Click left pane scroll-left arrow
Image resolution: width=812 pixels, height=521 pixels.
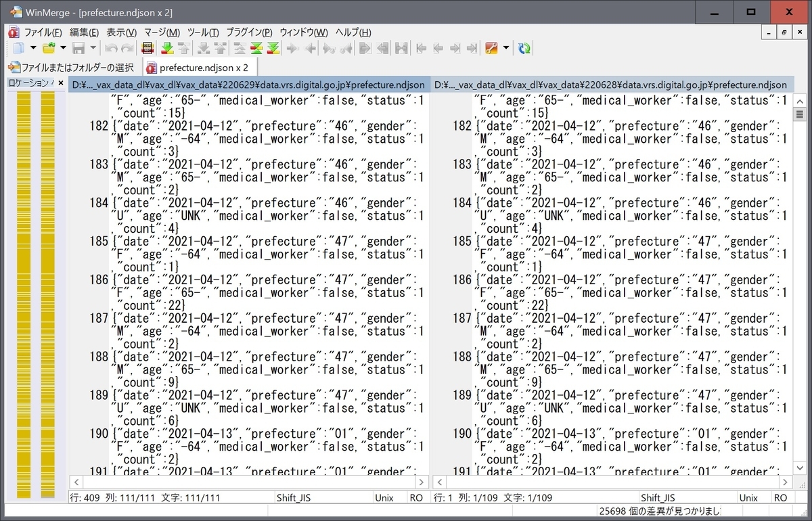tap(76, 482)
